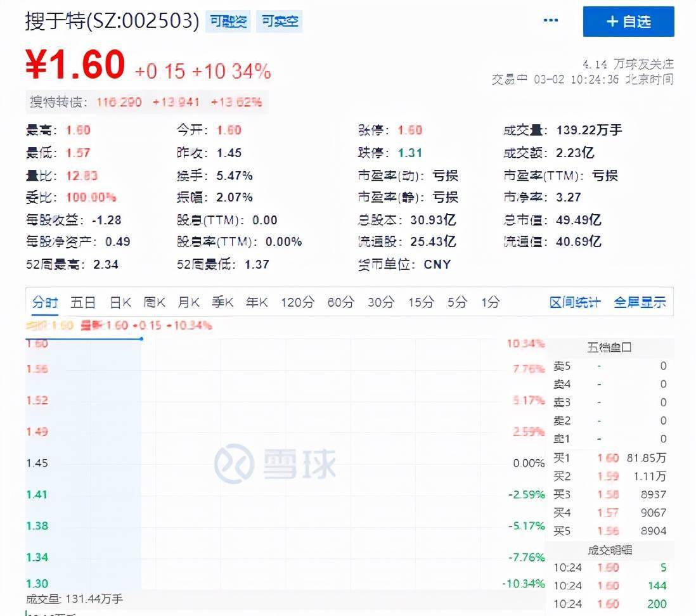Switch to the 日K daily candlestick tab
The height and width of the screenshot is (616, 696).
(119, 302)
